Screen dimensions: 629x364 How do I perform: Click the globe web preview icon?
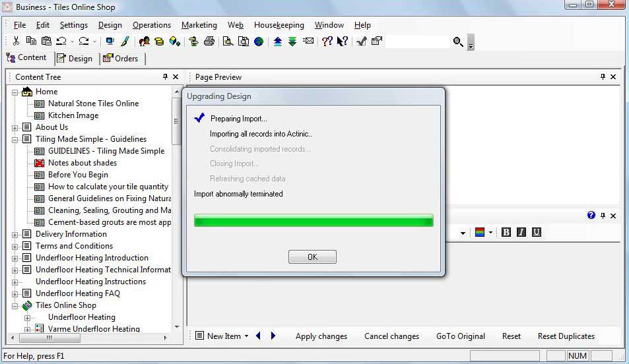coord(259,41)
